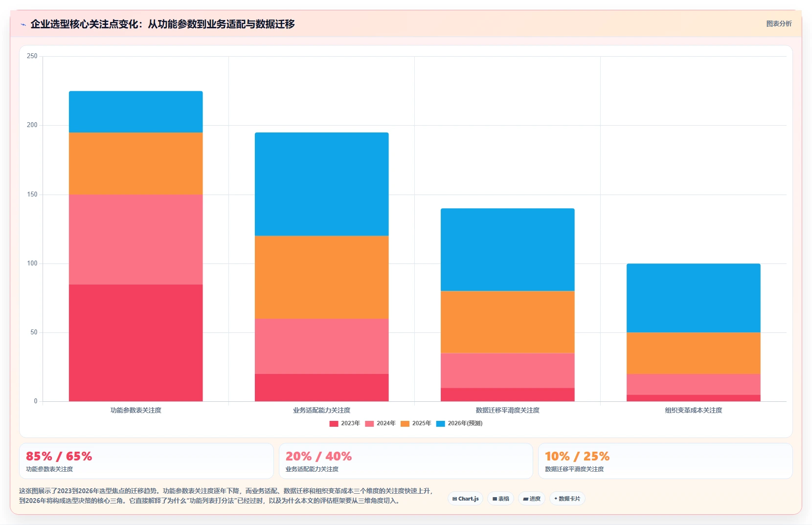The height and width of the screenshot is (525, 812).
Task: Click the 2025年 orange segment of 业务适配能力关注度 bar
Action: tap(322, 277)
